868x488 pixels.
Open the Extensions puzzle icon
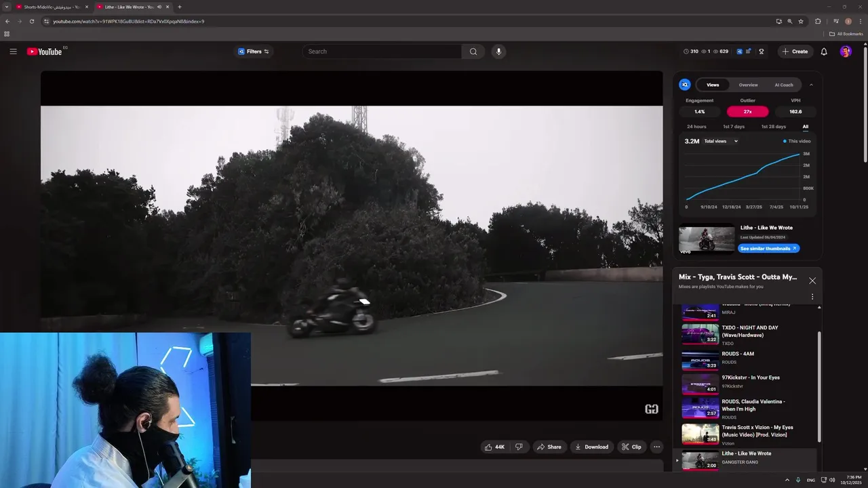[818, 21]
